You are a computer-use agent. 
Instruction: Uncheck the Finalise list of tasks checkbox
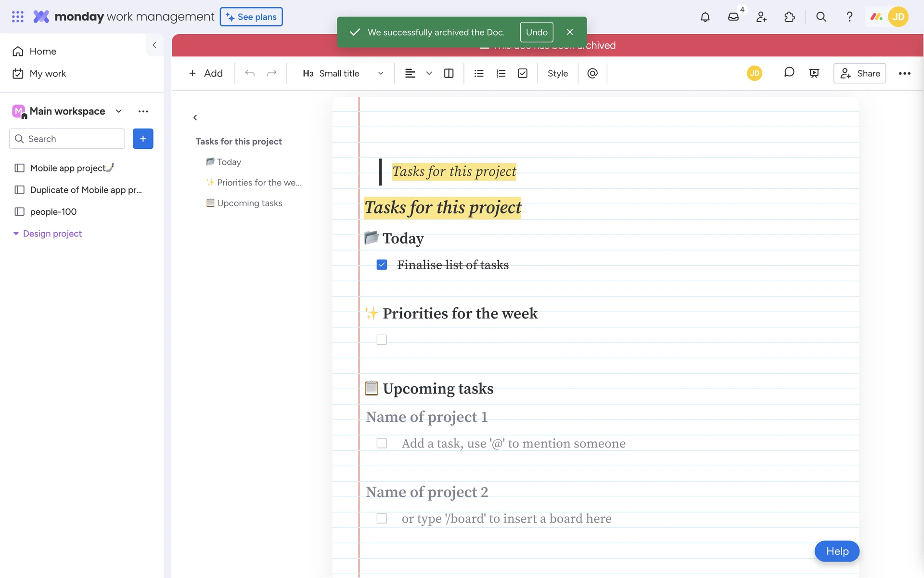[x=382, y=265]
